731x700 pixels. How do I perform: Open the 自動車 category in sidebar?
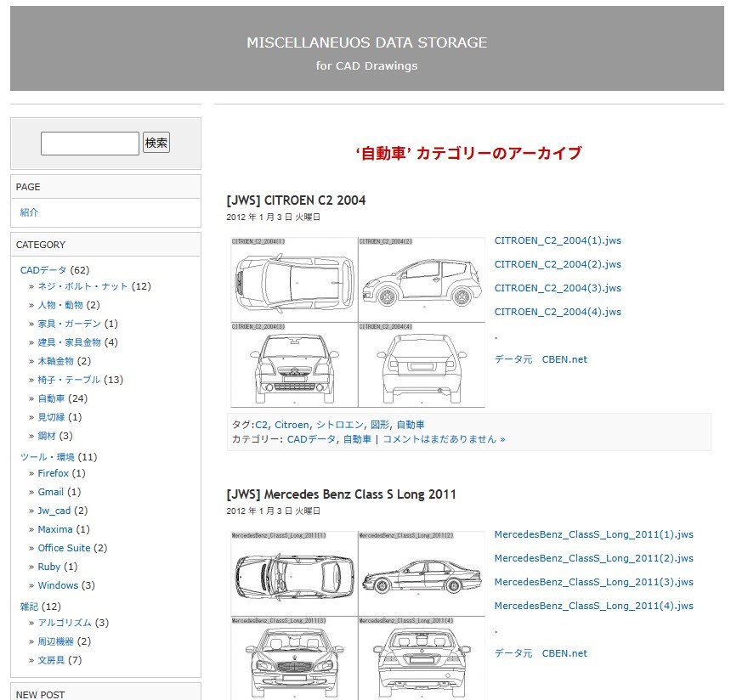[x=51, y=398]
